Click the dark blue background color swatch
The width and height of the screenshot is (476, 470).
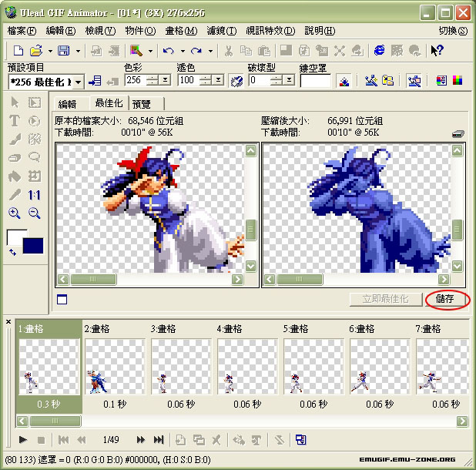pos(33,246)
